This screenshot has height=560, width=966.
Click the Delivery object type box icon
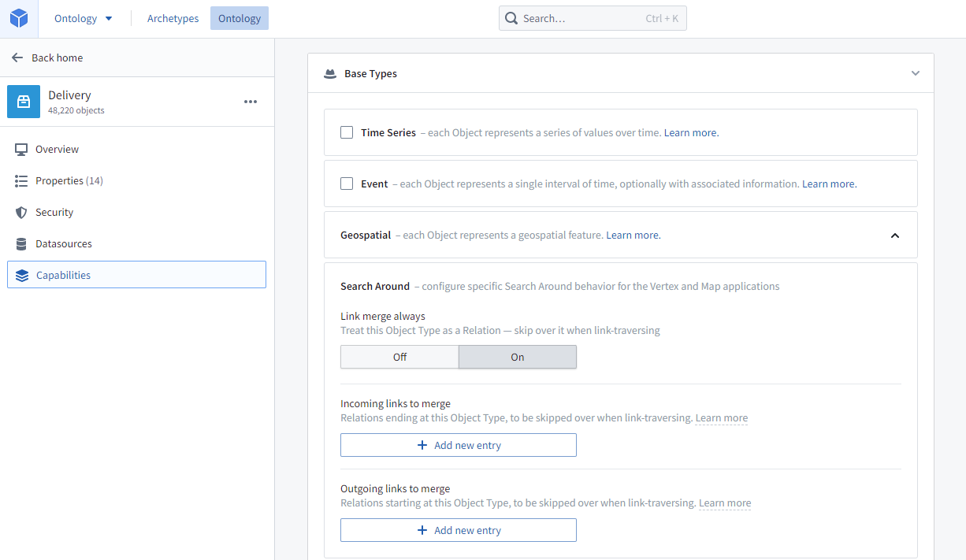pyautogui.click(x=24, y=102)
